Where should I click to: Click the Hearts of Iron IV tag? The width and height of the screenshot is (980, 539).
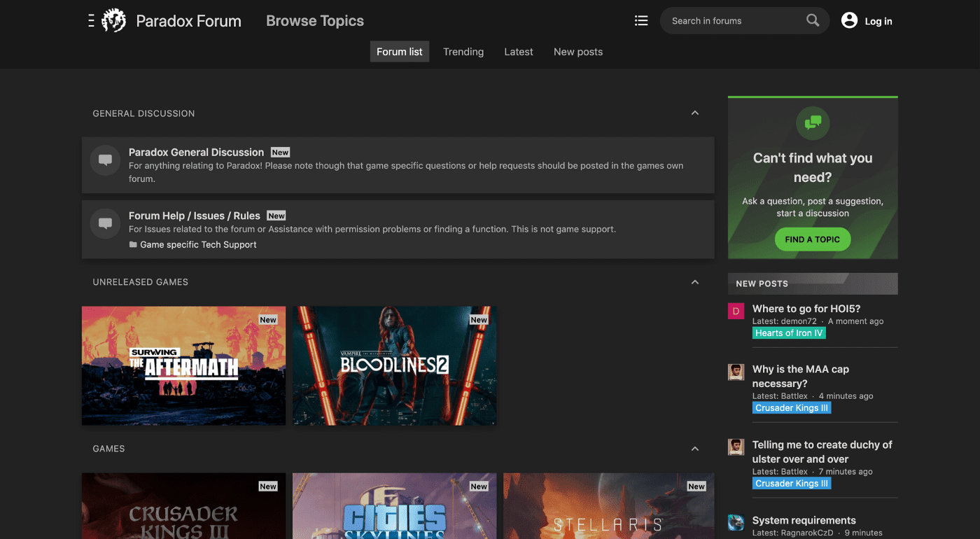(789, 333)
